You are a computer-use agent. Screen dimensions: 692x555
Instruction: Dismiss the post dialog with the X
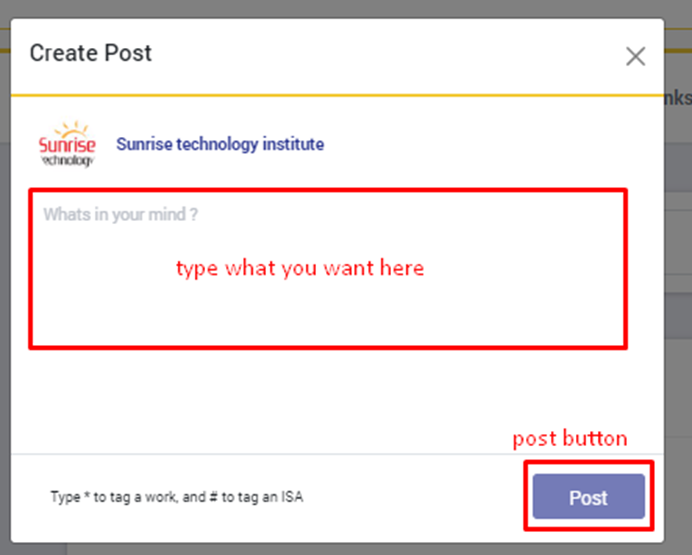(x=635, y=56)
